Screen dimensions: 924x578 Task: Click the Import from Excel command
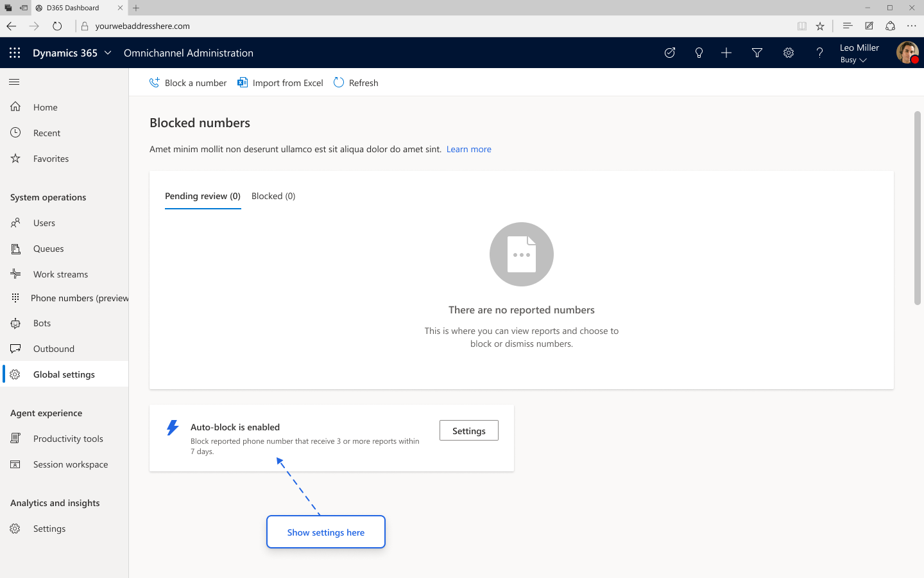[x=280, y=83]
